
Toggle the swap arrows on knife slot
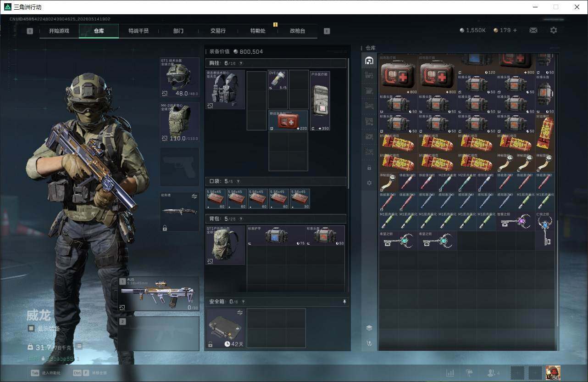coord(194,197)
